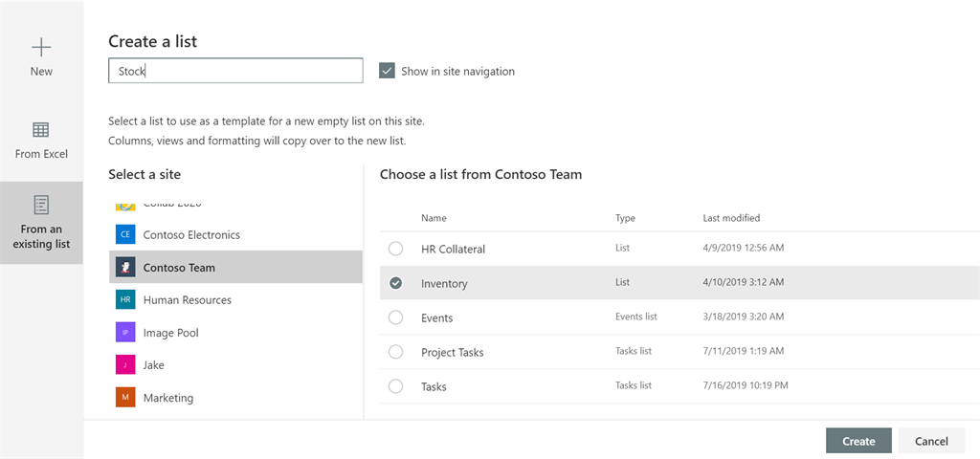This screenshot has width=980, height=459.
Task: Click the New plus icon
Action: coord(41,48)
